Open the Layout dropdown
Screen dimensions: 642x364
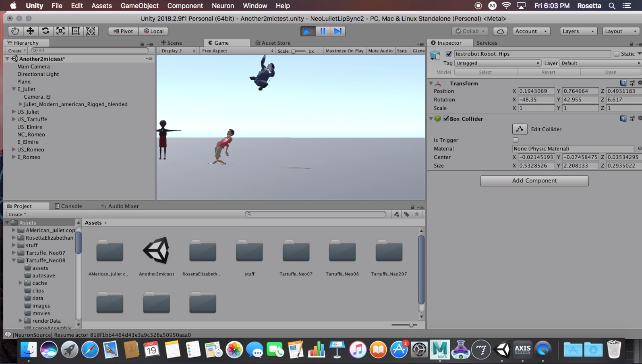[x=621, y=31]
